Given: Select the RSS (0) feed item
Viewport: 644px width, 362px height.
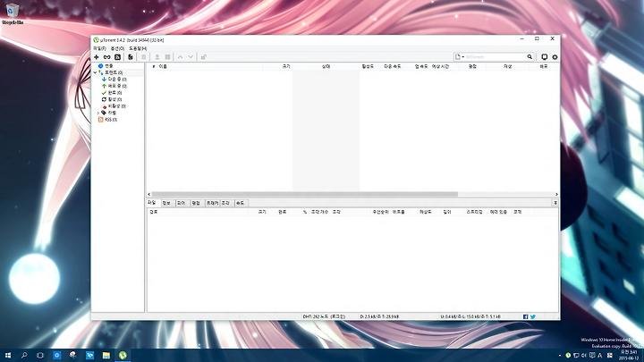Looking at the screenshot, I should click(107, 120).
